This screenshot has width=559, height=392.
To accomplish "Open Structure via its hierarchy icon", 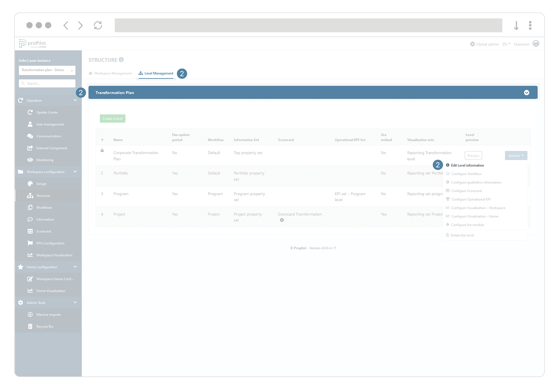I will [30, 196].
